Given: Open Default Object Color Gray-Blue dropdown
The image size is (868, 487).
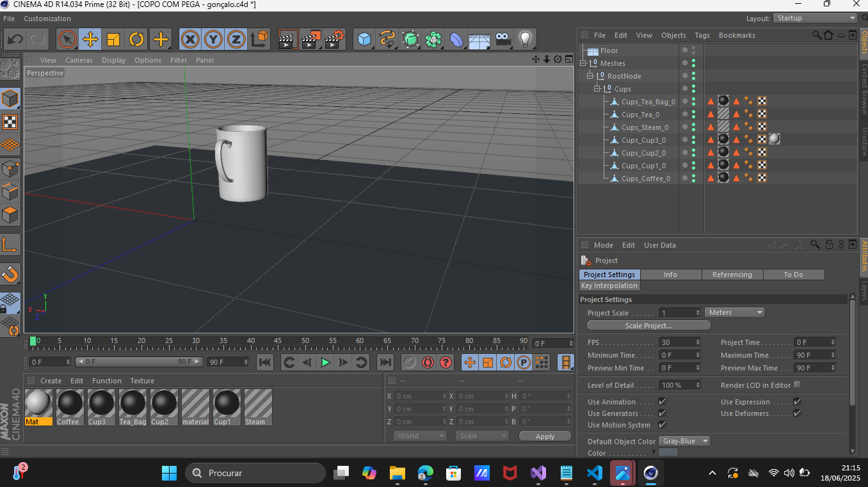Looking at the screenshot, I should coord(684,442).
